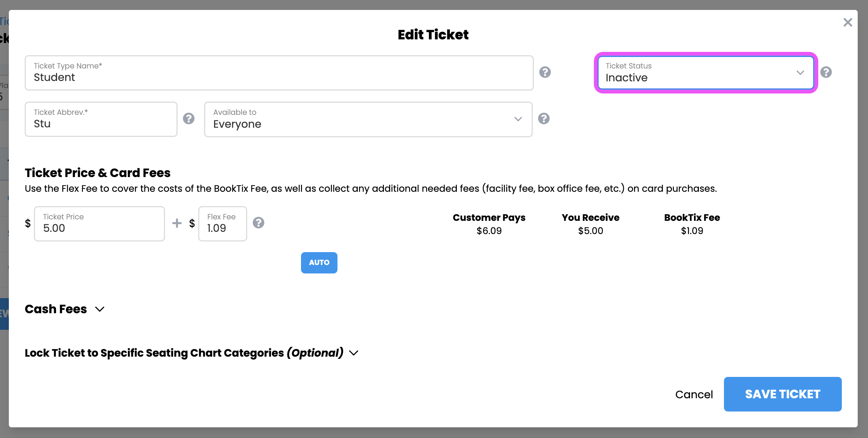This screenshot has width=868, height=438.
Task: Open the Ticket Status dropdown
Action: tap(706, 73)
